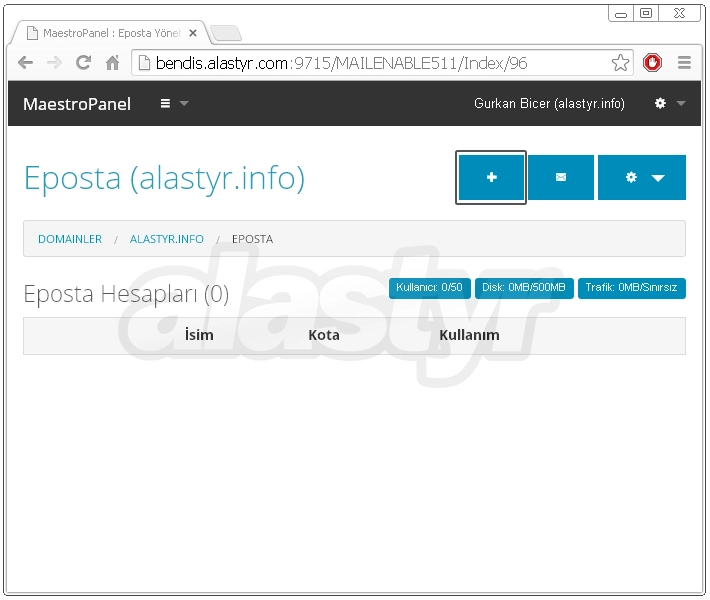This screenshot has width=710, height=600.
Task: Open the Chrome hamburger menu
Action: [684, 62]
